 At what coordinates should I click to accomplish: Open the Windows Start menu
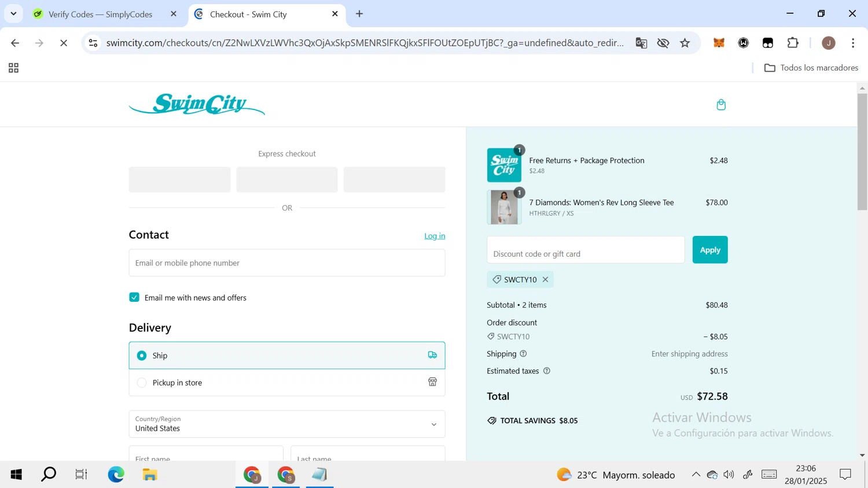(x=16, y=475)
